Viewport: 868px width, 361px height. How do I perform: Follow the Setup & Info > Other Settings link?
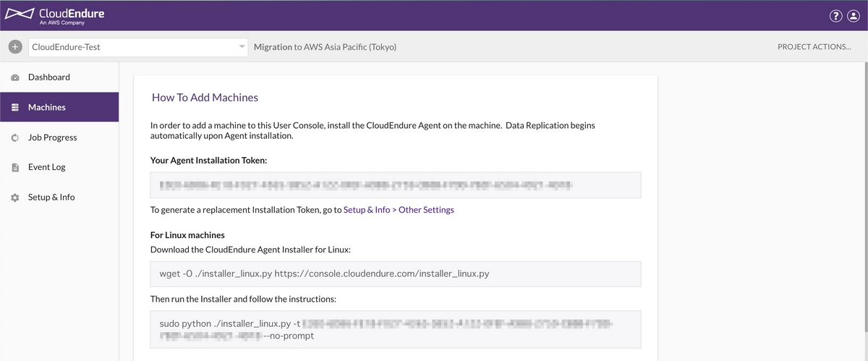[x=399, y=210]
